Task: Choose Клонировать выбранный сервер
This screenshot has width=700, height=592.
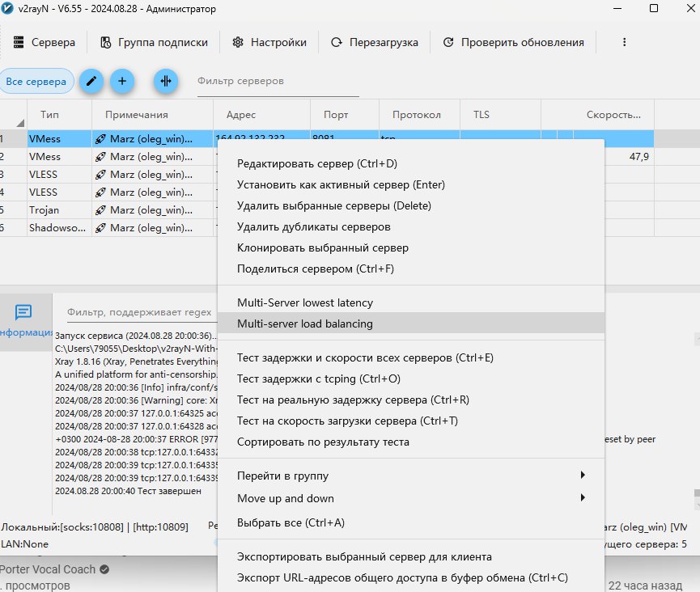Action: (x=323, y=247)
